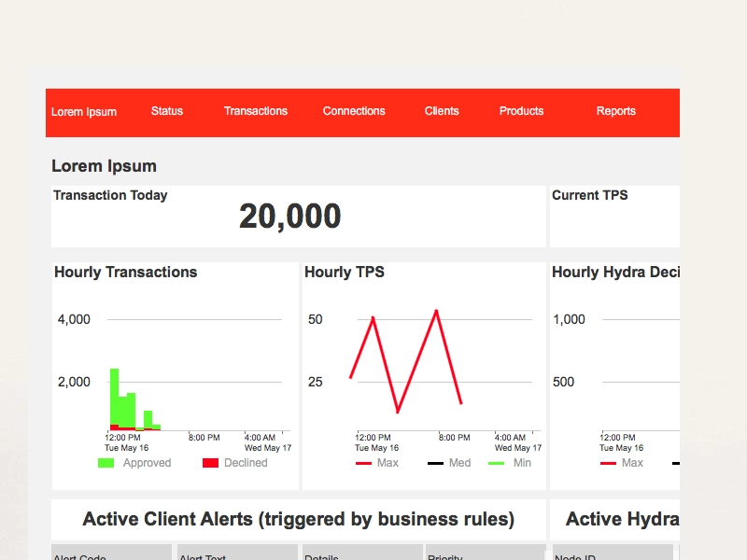
Task: Toggle the Max legend entry in Hourly Hydra chart
Action: tap(622, 463)
